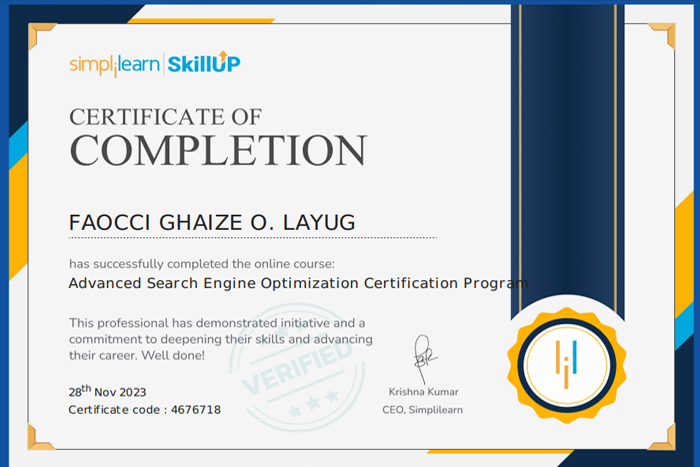Viewport: 700px width, 467px height.
Task: Click the Simplilearn logo text
Action: [112, 65]
